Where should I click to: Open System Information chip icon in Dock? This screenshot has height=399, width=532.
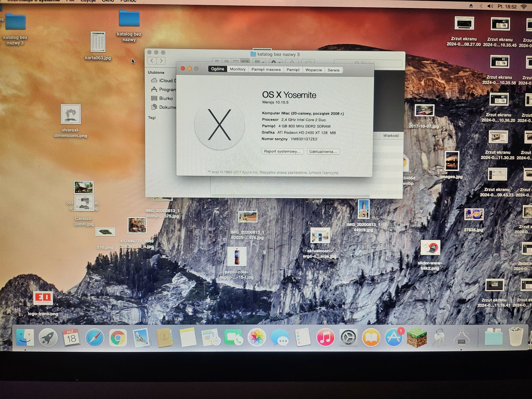coord(462,337)
